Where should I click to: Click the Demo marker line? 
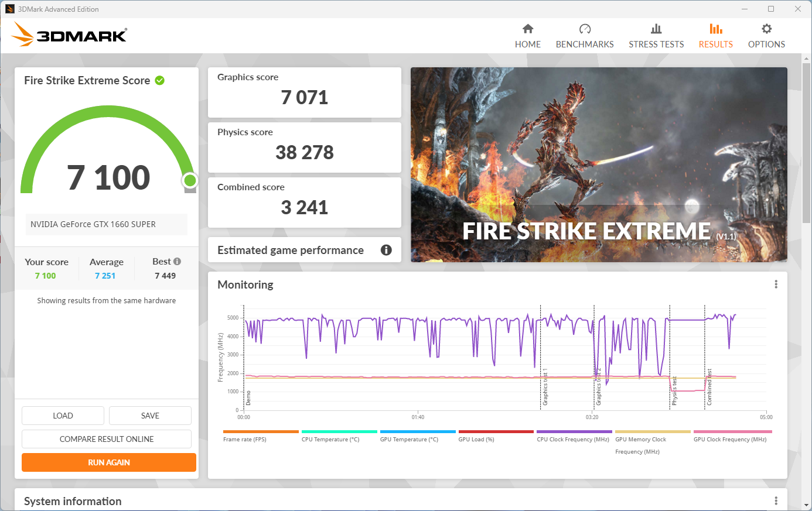[x=244, y=357]
